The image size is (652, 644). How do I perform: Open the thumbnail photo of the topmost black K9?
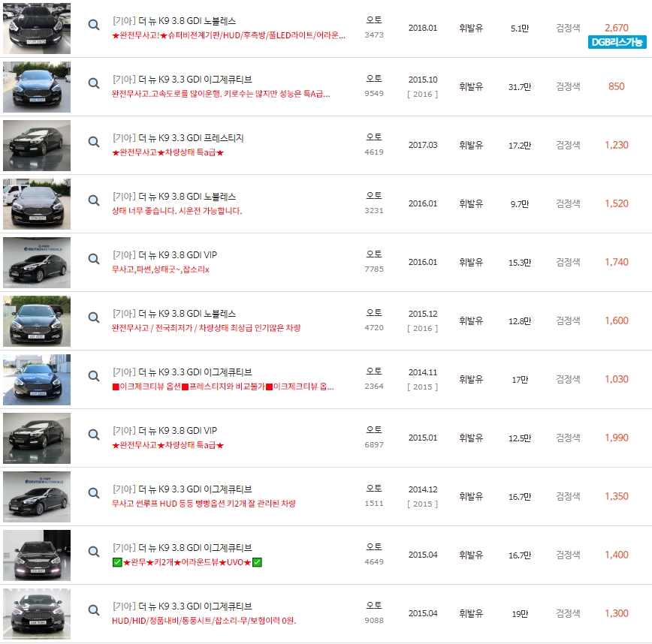[37, 28]
